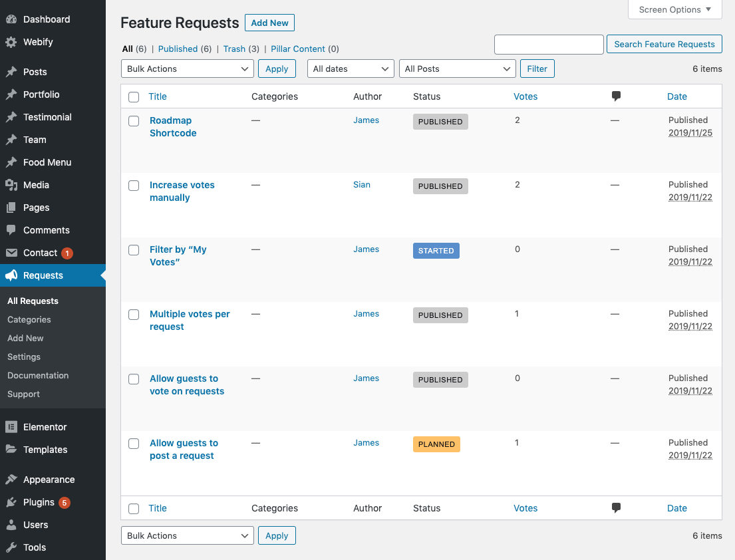Expand the All dates filter dropdown

(351, 69)
